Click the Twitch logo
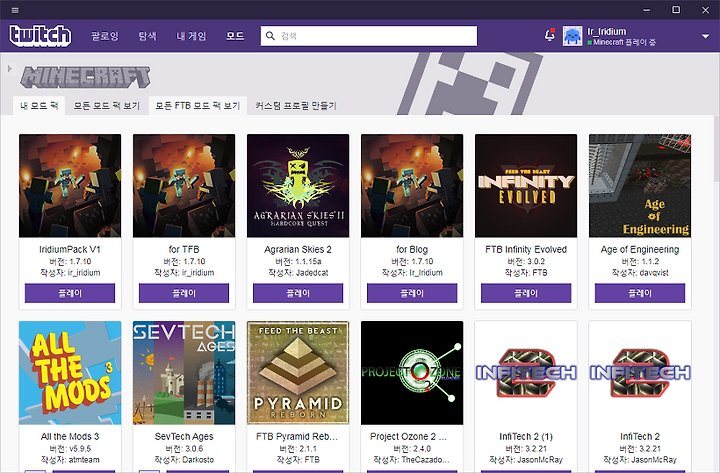 pyautogui.click(x=40, y=36)
